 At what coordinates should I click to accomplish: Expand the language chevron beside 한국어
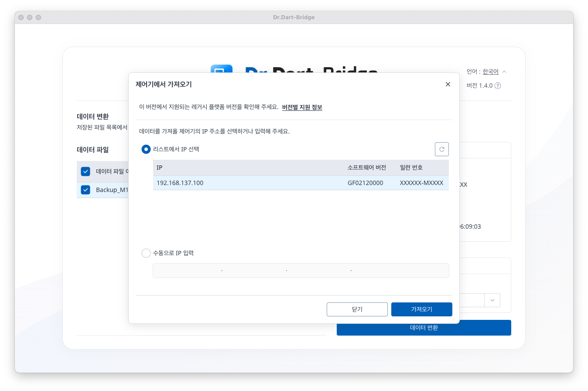click(x=504, y=72)
